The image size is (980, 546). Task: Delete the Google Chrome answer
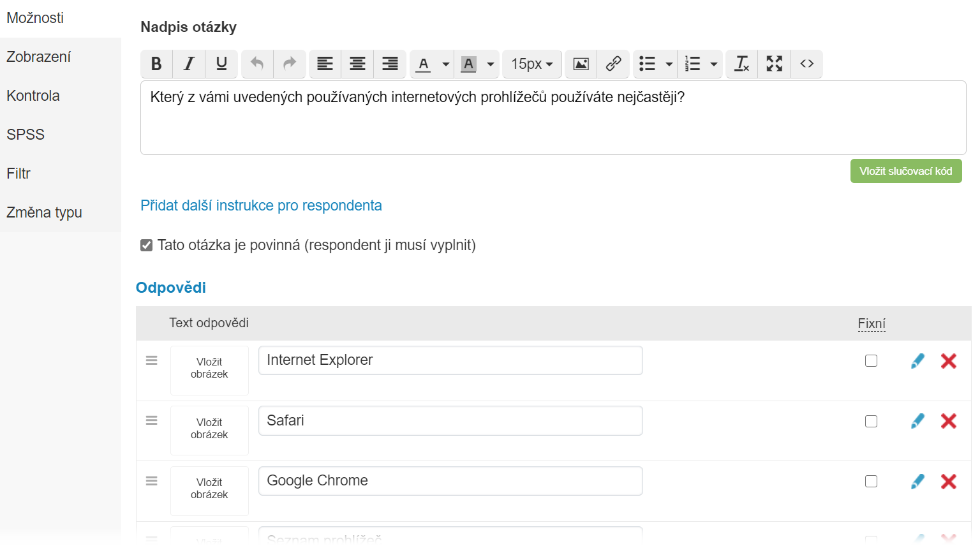(949, 482)
